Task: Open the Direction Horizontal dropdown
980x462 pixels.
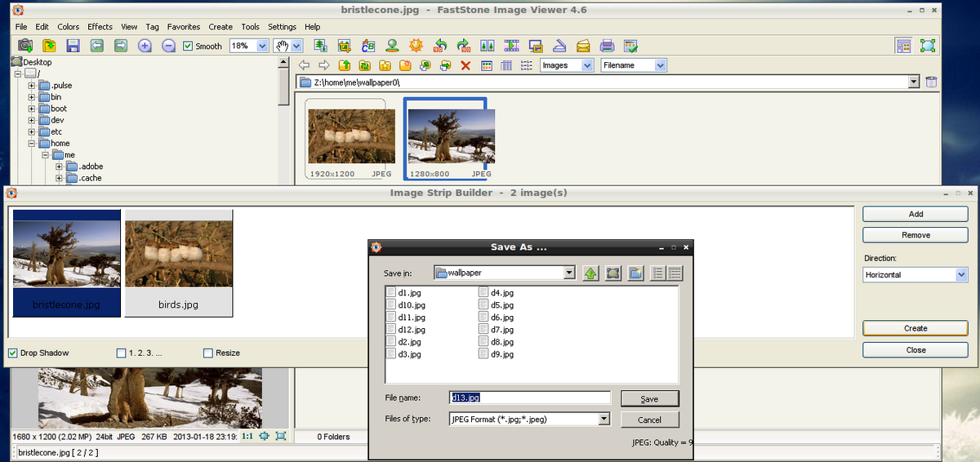Action: pyautogui.click(x=961, y=275)
